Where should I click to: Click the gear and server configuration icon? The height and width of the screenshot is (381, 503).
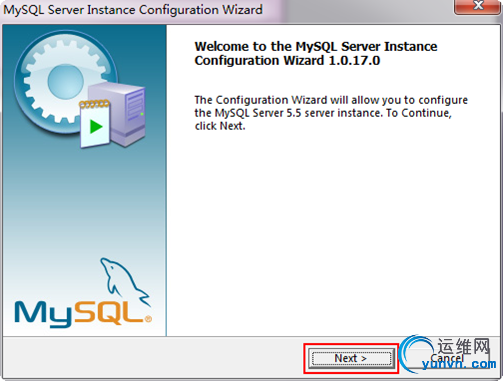[x=80, y=89]
